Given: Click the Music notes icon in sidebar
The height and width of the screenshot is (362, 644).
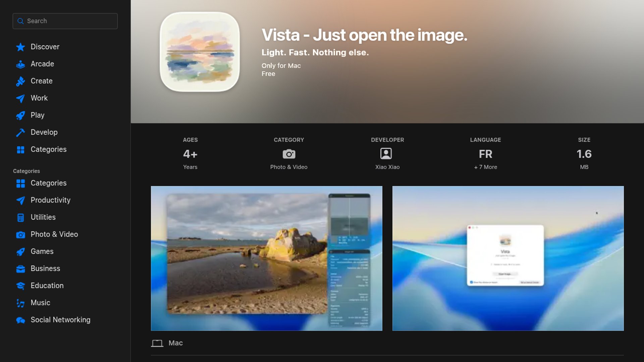Looking at the screenshot, I should (x=20, y=303).
